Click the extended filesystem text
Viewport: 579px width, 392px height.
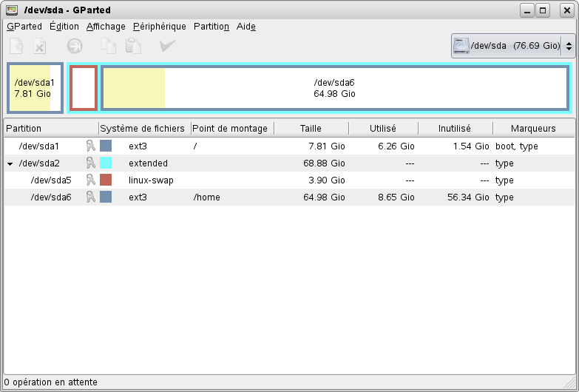point(148,163)
